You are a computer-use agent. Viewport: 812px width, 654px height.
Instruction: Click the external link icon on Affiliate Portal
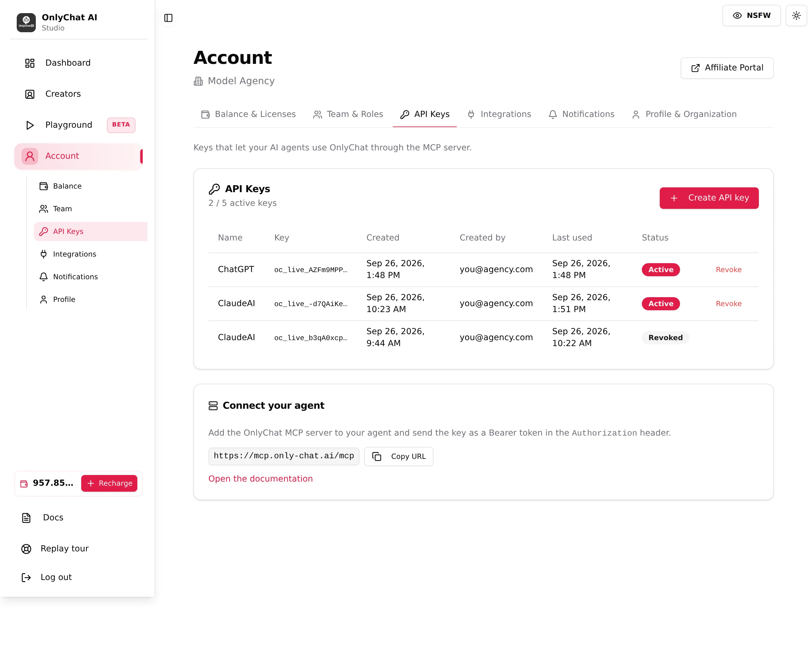[x=695, y=68]
